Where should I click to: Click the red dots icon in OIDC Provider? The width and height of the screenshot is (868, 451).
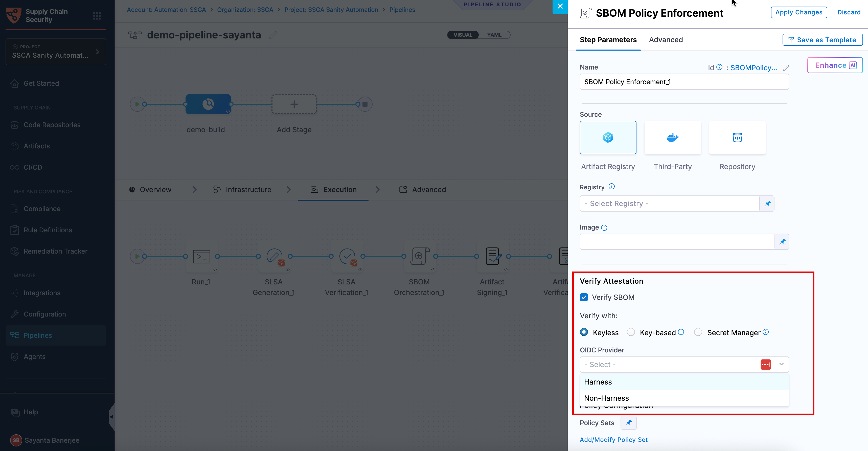tap(766, 365)
